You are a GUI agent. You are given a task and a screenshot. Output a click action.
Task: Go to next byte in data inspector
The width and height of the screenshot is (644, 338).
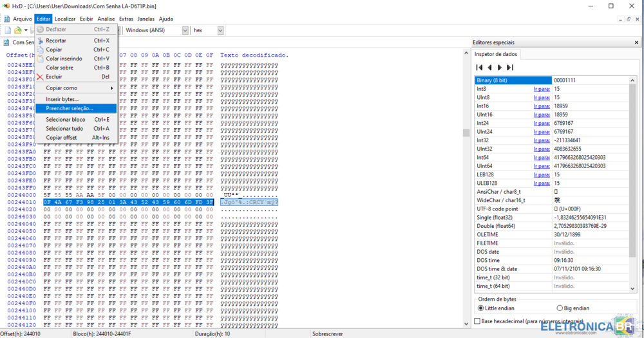(x=500, y=68)
